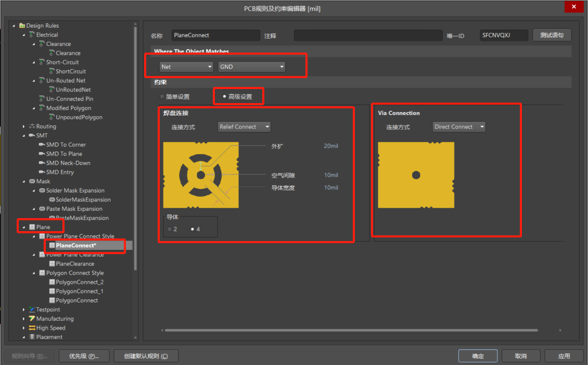The width and height of the screenshot is (588, 365).
Task: Open the Relief Connect pad style dropdown
Action: [244, 127]
